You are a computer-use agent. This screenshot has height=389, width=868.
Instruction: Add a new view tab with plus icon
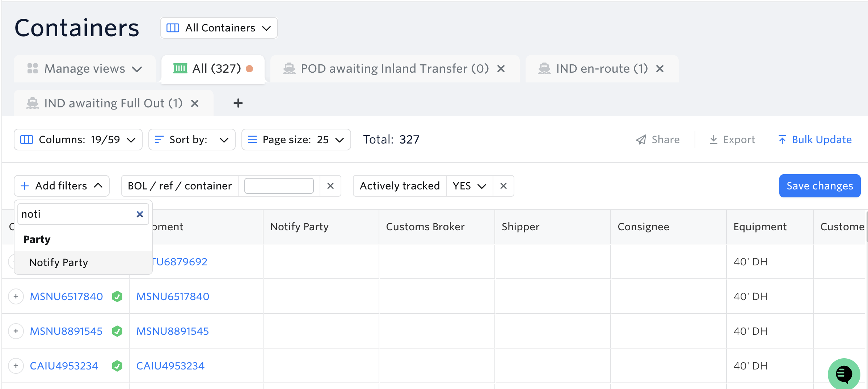tap(238, 103)
